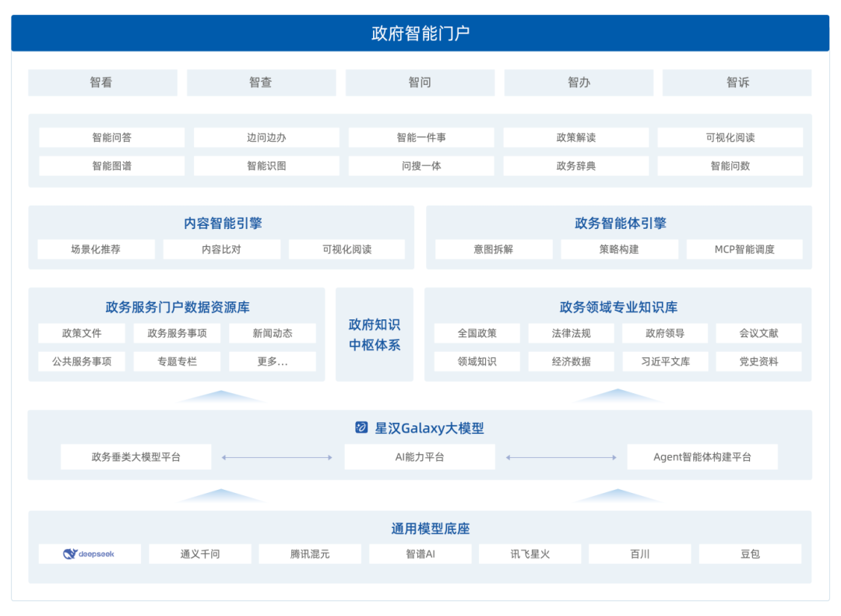841x616 pixels.
Task: Open the 智能图谱 box
Action: pos(111,166)
